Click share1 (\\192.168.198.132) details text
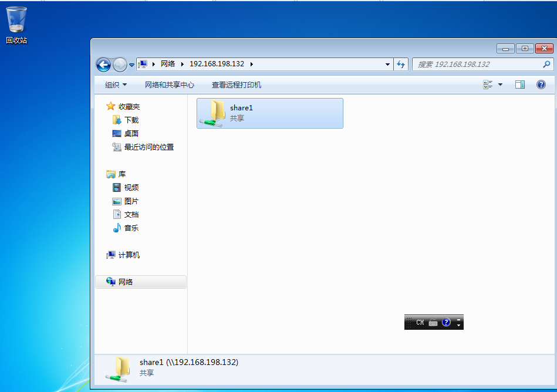The image size is (557, 392). (x=189, y=362)
